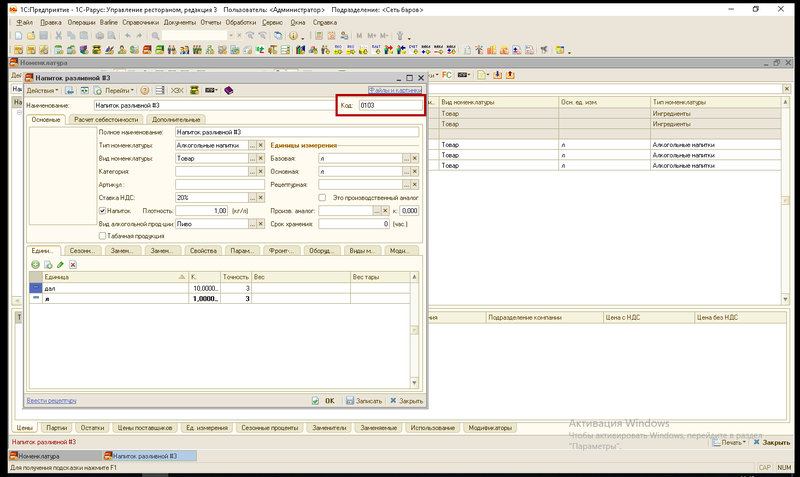800x477 pixels.
Task: Open help with the question mark icon
Action: point(145,90)
